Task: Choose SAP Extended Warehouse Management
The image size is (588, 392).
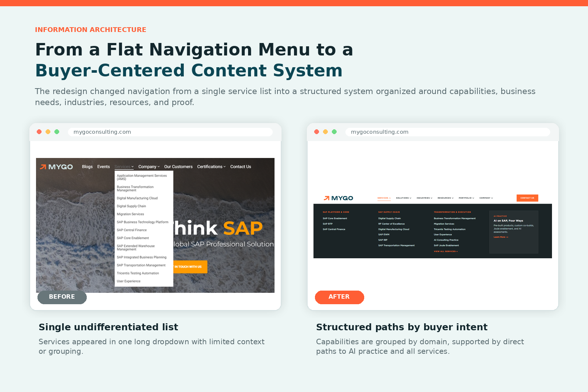Action: click(136, 248)
